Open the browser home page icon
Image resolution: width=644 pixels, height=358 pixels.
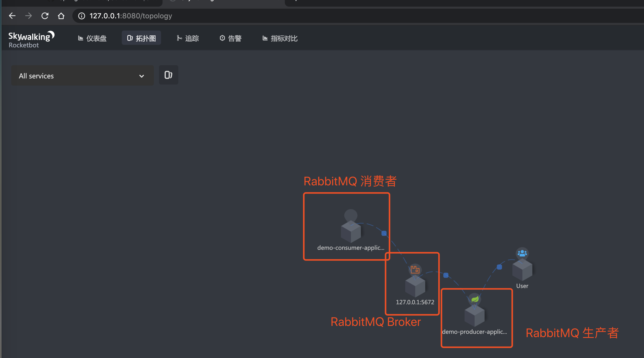click(x=61, y=16)
